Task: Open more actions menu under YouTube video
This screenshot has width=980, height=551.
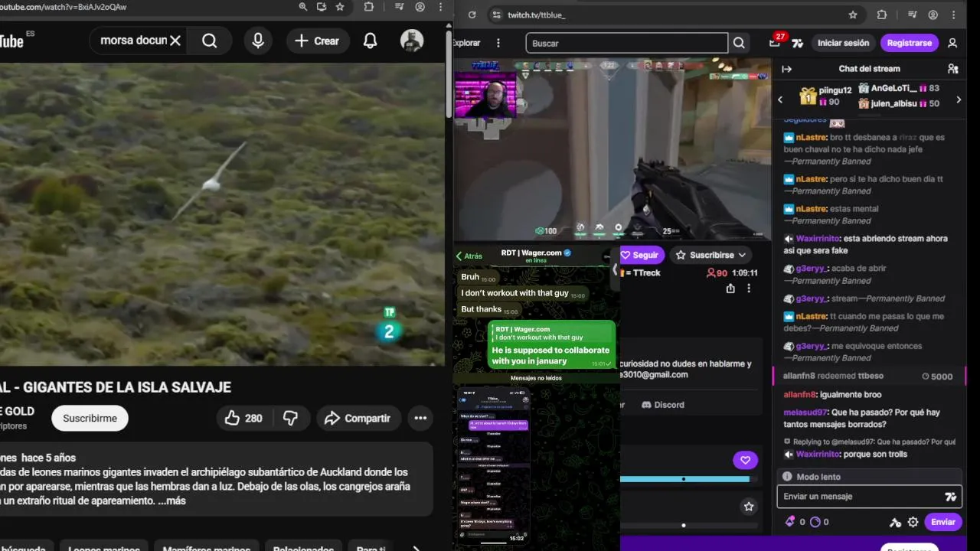Action: pyautogui.click(x=420, y=418)
